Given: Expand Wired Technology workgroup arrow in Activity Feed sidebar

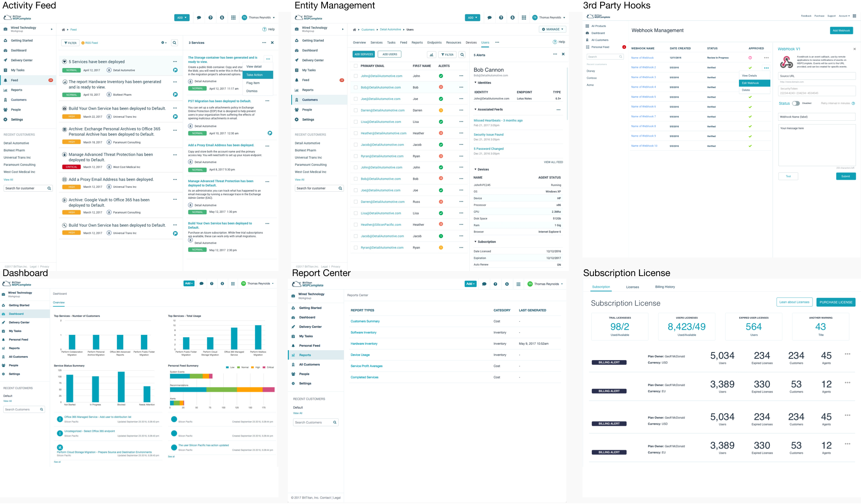Looking at the screenshot, I should click(x=51, y=29).
